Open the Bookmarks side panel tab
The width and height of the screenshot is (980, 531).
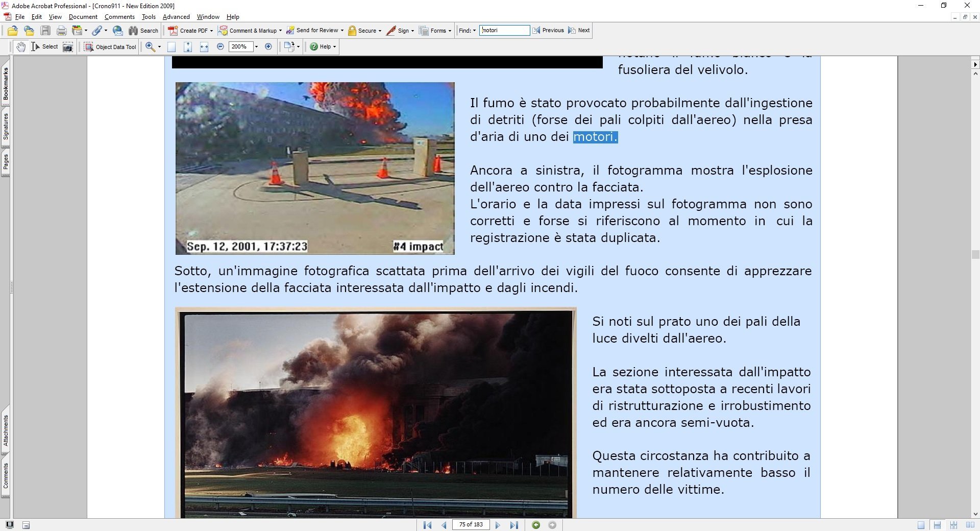click(x=6, y=84)
